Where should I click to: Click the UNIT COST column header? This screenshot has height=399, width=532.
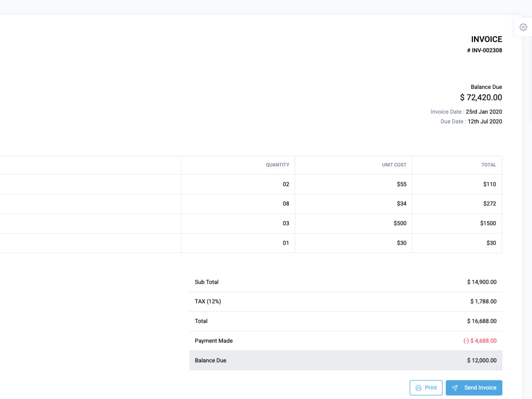click(x=394, y=165)
